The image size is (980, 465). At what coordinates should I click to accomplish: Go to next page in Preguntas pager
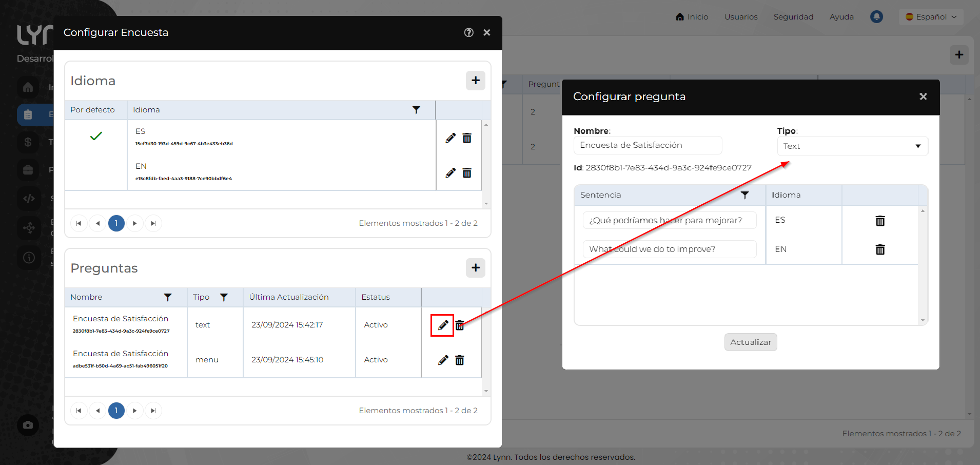(134, 411)
